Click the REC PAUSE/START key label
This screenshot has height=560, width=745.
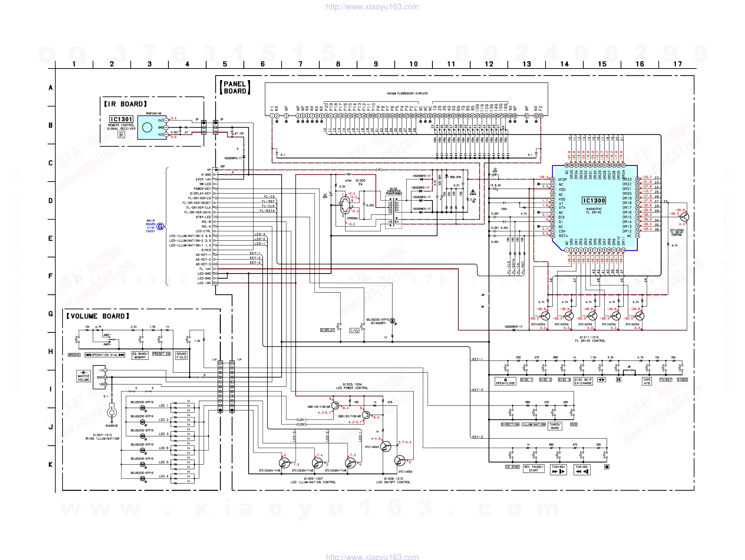pyautogui.click(x=533, y=469)
